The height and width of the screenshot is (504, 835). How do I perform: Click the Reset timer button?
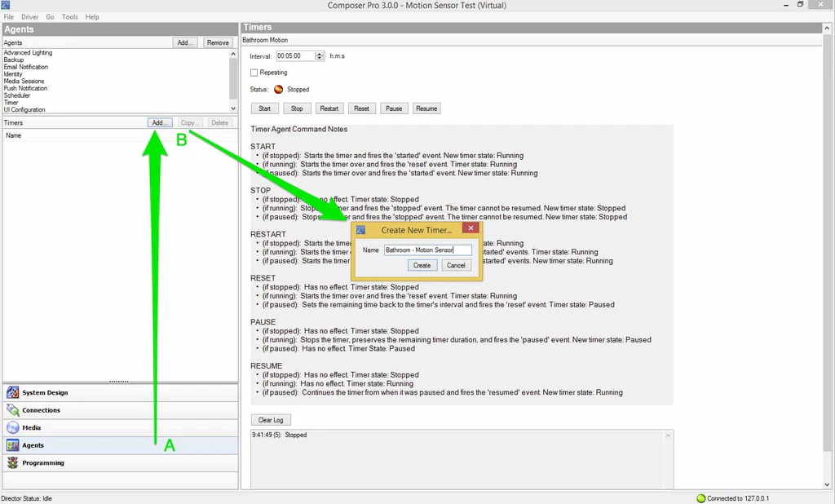[361, 108]
